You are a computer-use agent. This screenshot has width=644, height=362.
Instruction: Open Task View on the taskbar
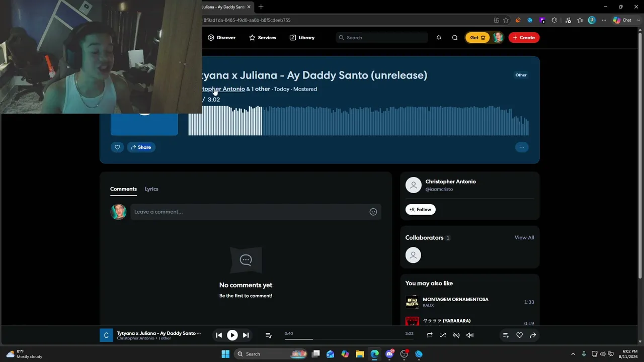point(316,354)
